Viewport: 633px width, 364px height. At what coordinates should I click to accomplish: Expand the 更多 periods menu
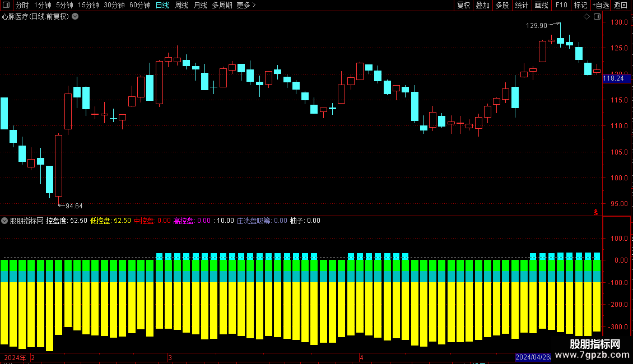[246, 5]
